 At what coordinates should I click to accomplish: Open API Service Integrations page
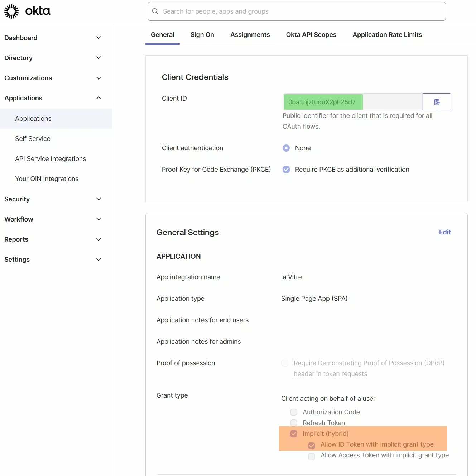[x=51, y=159]
